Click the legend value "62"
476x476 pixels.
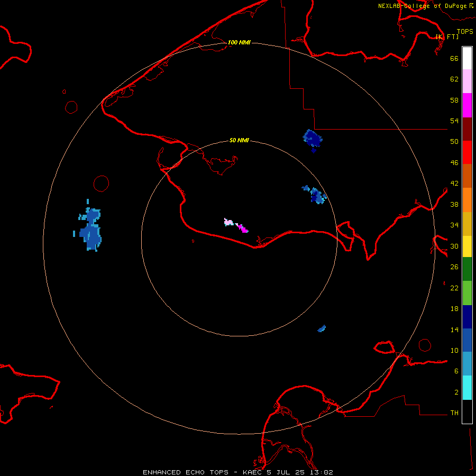coord(454,79)
